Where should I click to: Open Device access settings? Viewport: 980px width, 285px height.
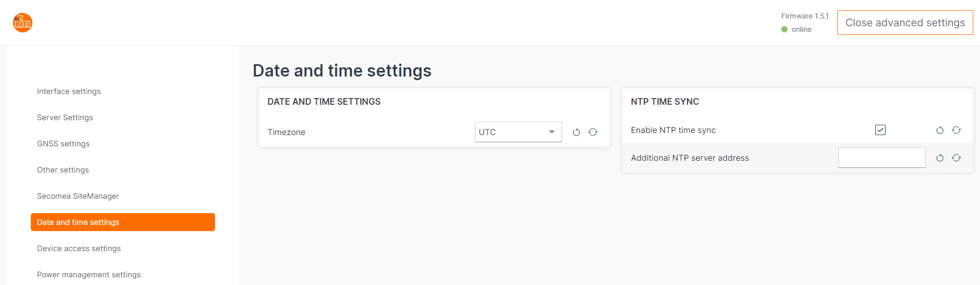[79, 249]
